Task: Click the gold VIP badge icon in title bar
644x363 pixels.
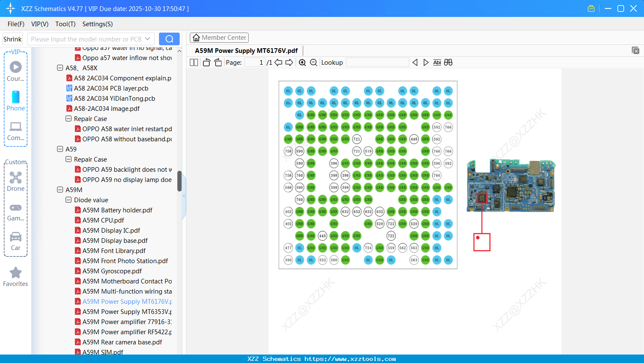Action: coord(591,8)
